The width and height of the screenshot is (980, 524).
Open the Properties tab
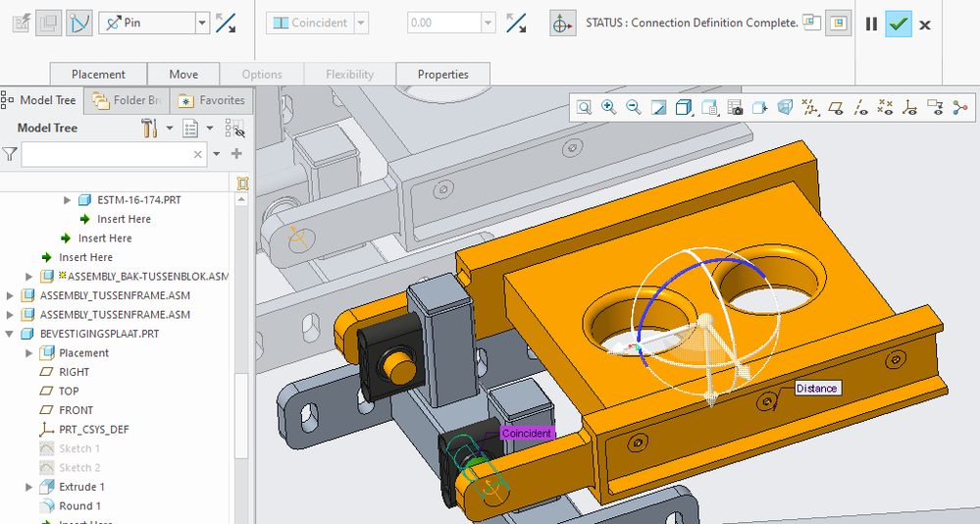click(x=442, y=75)
